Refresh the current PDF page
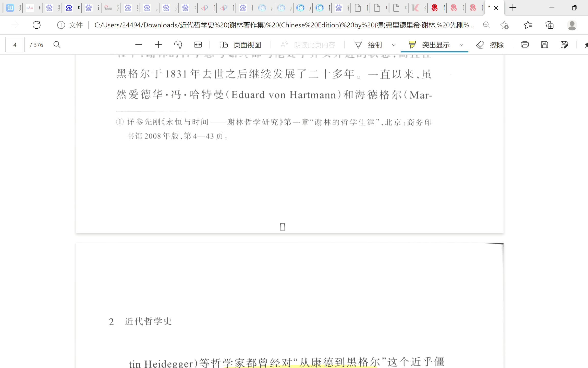 [36, 25]
